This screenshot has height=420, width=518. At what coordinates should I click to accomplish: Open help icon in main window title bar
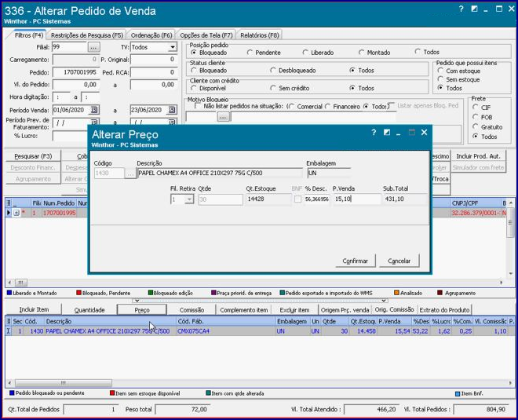461,9
